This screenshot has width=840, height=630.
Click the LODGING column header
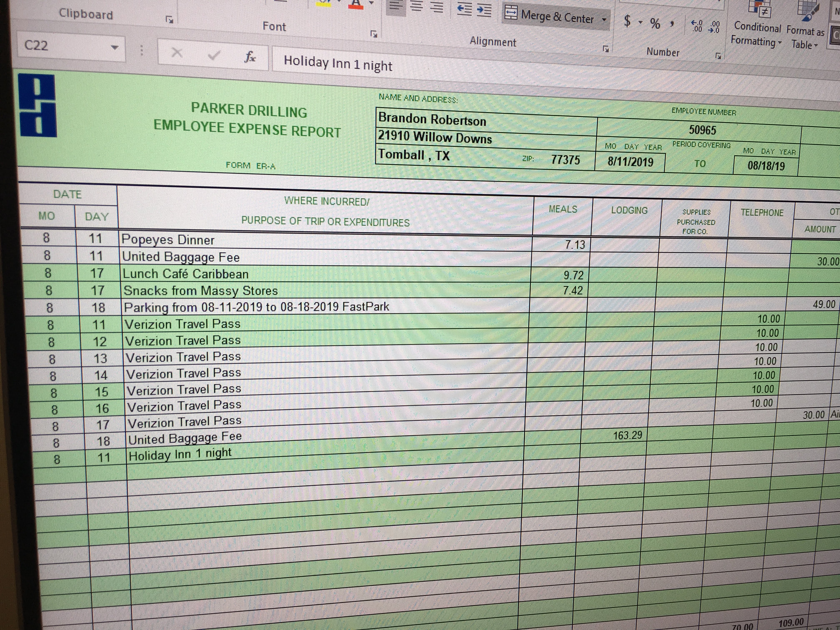629,210
